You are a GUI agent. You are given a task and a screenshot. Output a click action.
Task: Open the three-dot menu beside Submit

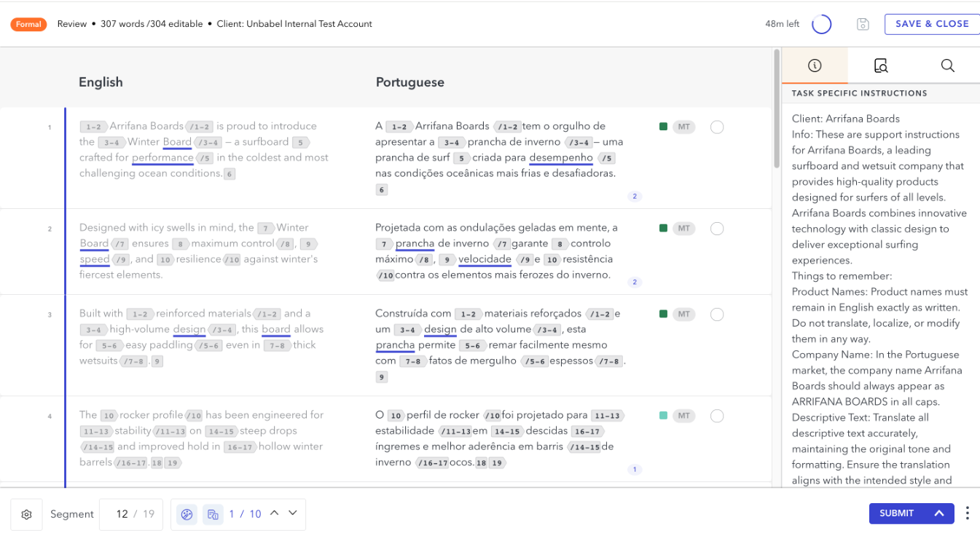click(967, 513)
